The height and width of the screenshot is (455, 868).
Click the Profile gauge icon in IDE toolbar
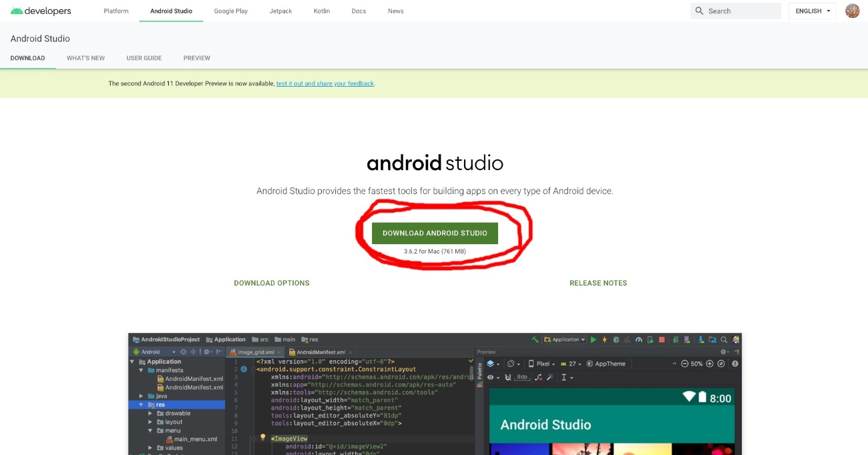(639, 340)
